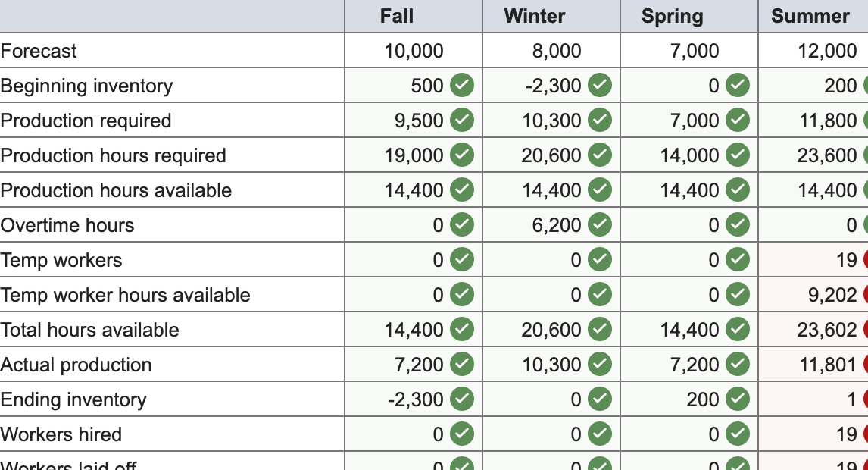This screenshot has width=868, height=470.
Task: Select the Summer column header
Action: tap(811, 16)
